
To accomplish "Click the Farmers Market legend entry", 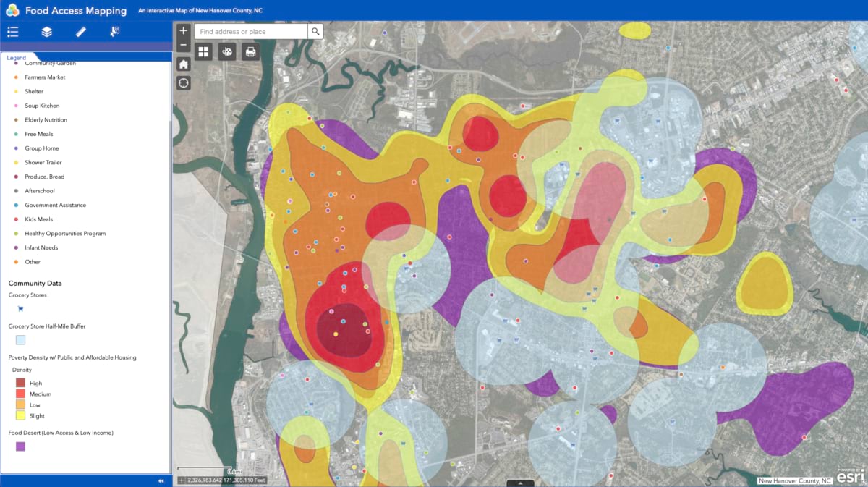I will point(45,77).
